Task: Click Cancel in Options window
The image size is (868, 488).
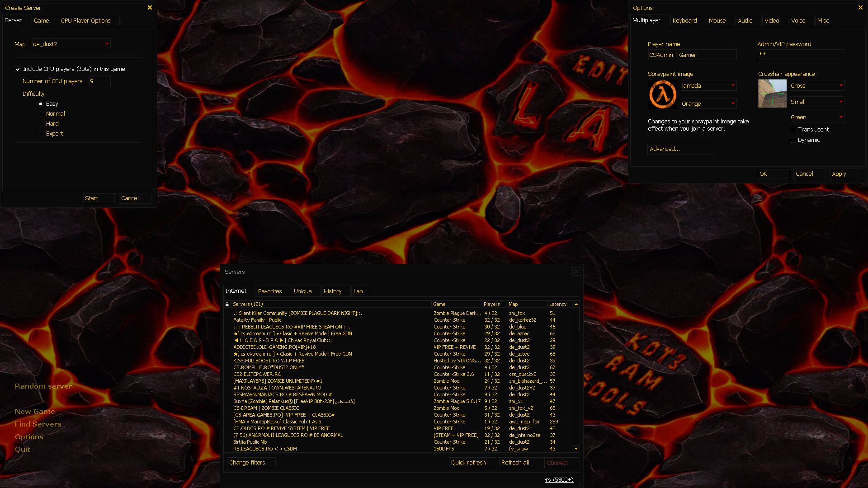Action: coord(809,174)
